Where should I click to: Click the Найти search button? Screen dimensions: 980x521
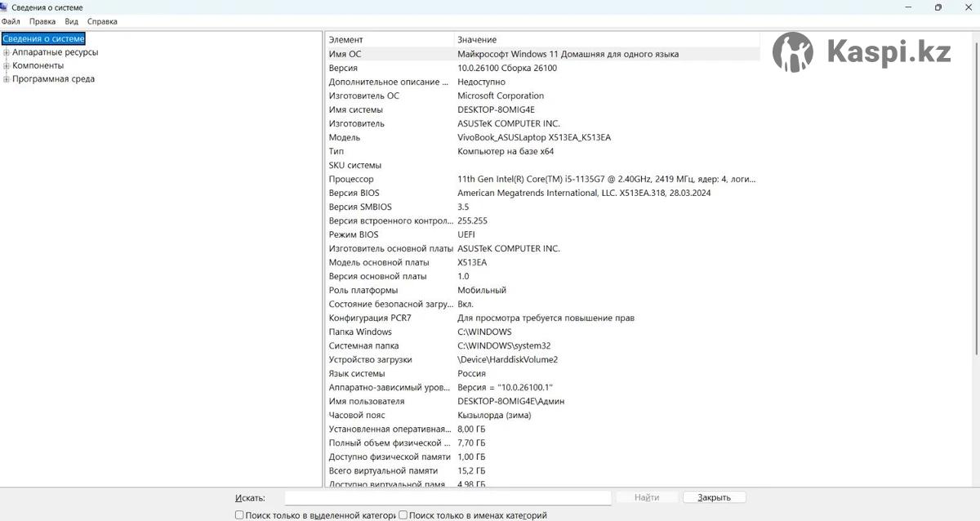(x=646, y=497)
